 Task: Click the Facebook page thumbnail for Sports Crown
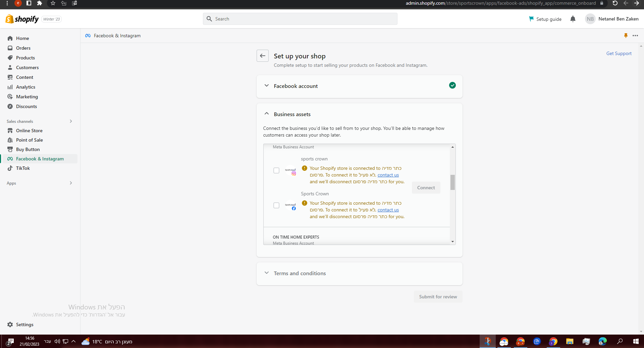pos(290,205)
